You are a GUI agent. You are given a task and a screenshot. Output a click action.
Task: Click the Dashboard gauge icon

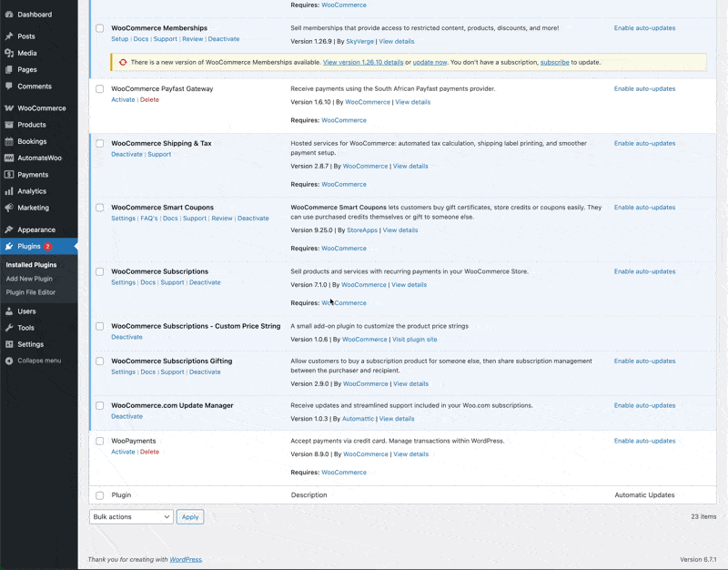(x=9, y=15)
